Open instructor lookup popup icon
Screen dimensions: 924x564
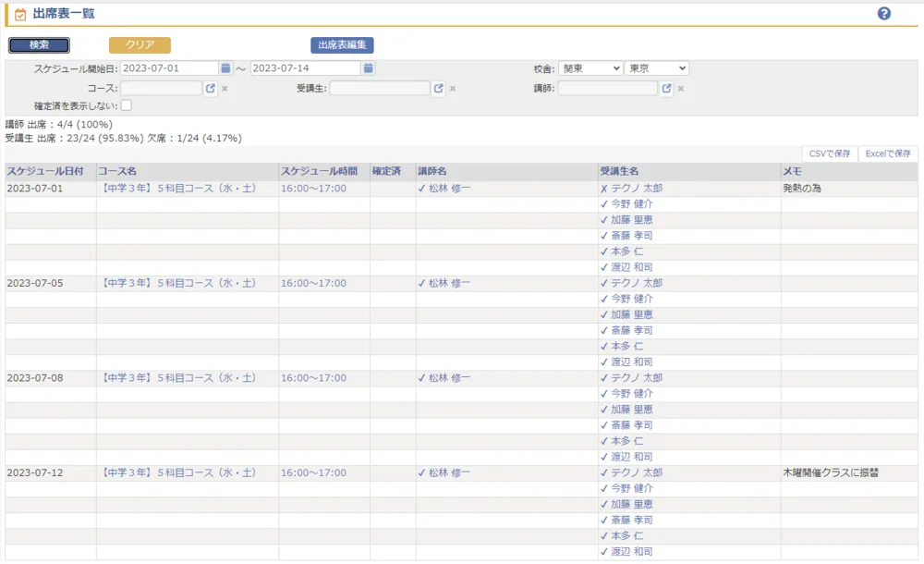coord(666,89)
